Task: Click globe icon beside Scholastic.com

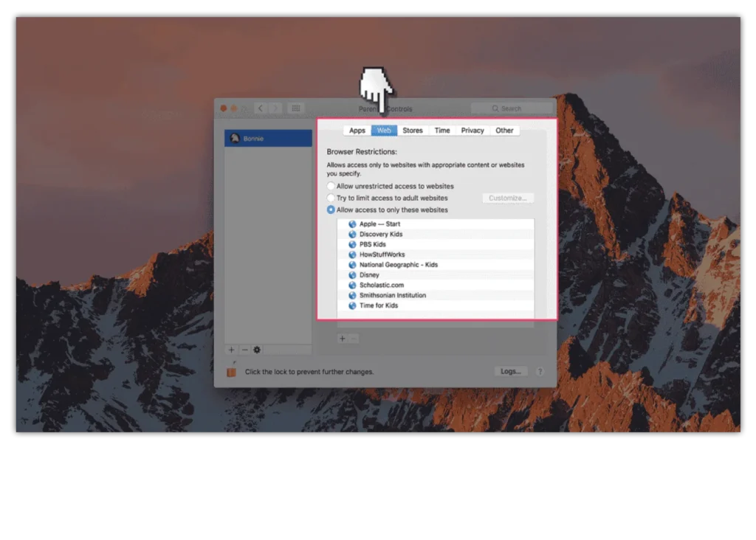Action: click(352, 285)
